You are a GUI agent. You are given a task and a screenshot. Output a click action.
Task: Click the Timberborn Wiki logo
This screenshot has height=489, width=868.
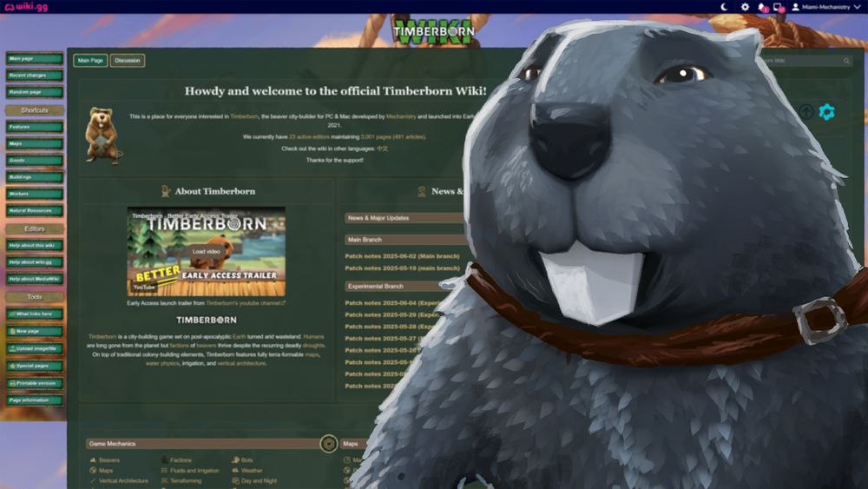434,31
